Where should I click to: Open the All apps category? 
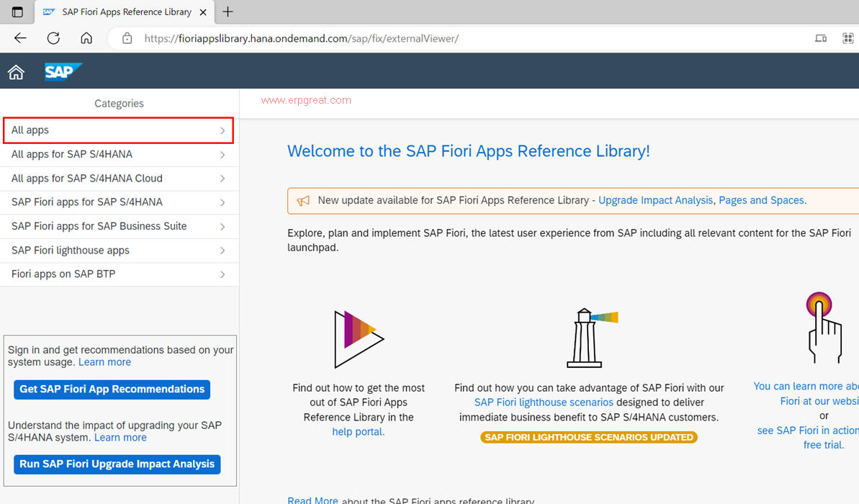click(118, 130)
